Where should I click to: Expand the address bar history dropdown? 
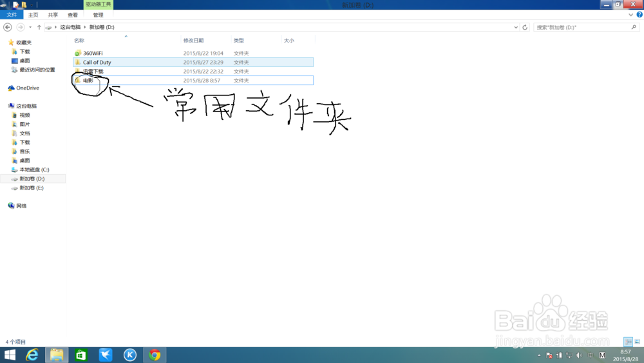[516, 27]
